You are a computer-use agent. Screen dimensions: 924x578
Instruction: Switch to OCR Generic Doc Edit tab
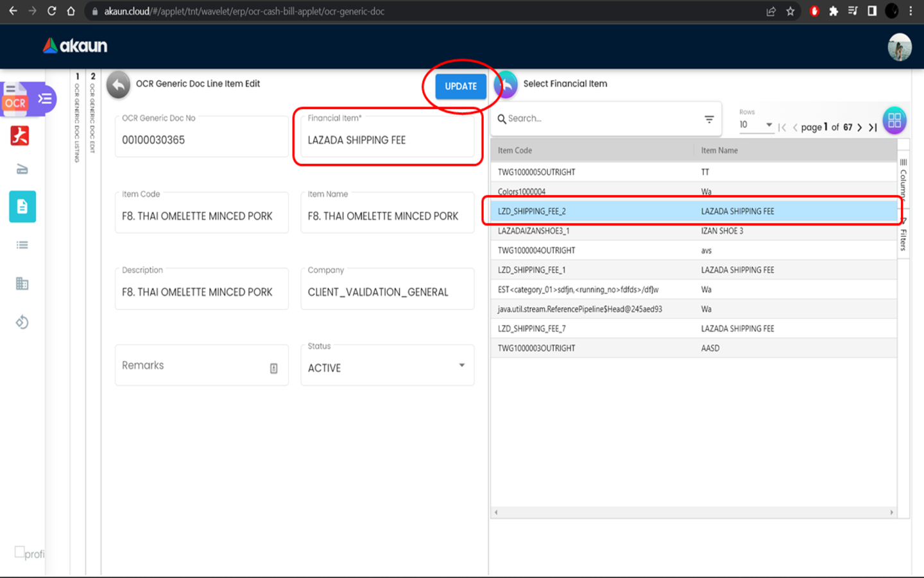[93, 116]
